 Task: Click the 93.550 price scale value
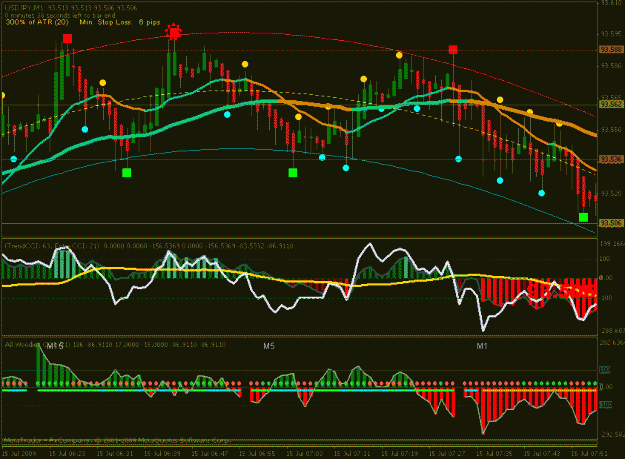point(611,129)
